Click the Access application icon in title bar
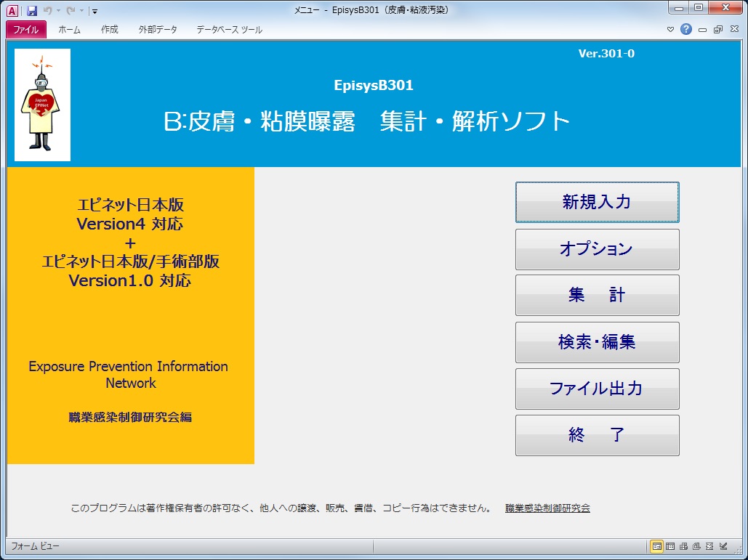The image size is (748, 560). click(12, 11)
